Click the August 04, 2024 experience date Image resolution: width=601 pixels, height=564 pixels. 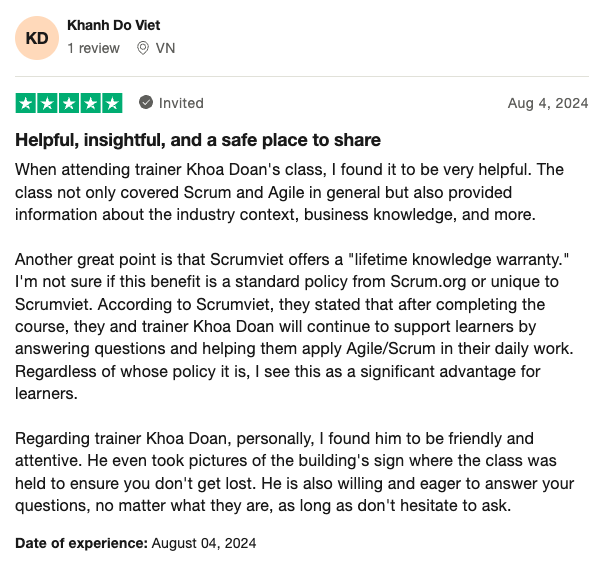[x=204, y=543]
